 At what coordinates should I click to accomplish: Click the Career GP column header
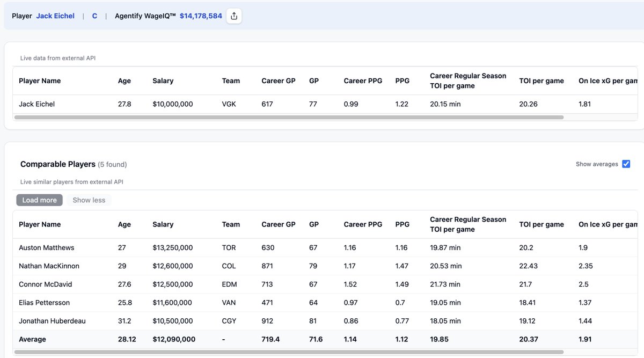278,224
